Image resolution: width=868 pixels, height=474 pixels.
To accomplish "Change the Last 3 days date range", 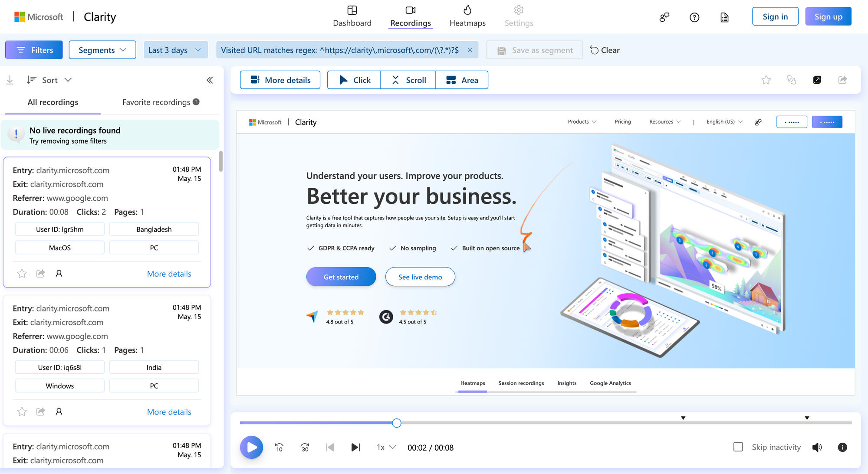I will click(x=175, y=50).
